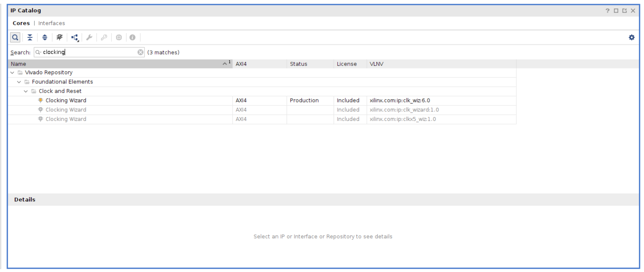Select the Cores tab

click(21, 23)
